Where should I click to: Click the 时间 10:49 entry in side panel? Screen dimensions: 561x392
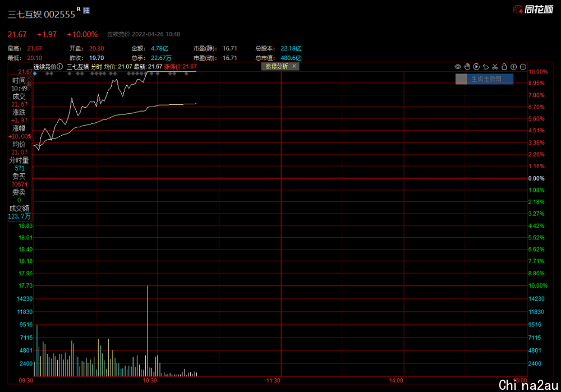point(19,85)
